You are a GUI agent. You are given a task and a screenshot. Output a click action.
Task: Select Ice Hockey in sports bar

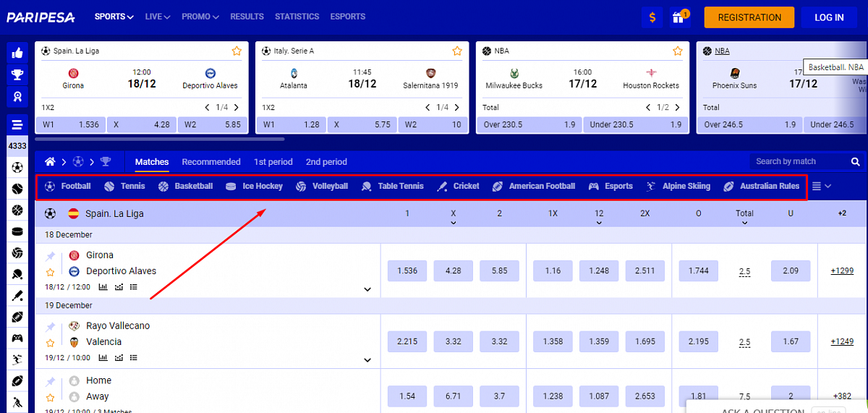point(255,186)
